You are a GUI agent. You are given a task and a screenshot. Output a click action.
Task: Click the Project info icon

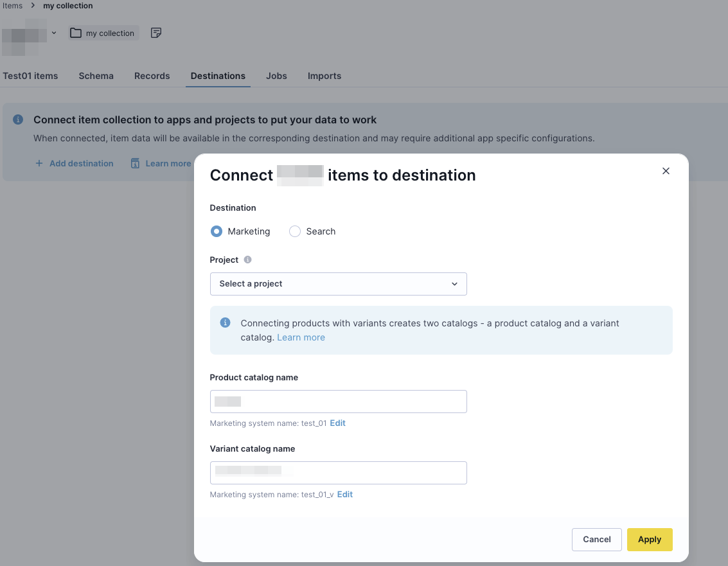click(247, 260)
